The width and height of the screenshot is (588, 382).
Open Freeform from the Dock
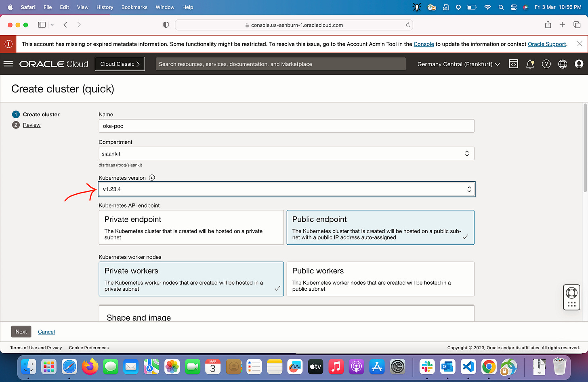(x=295, y=367)
